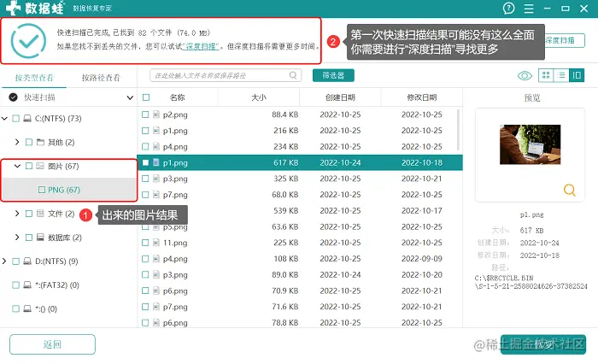Check the box for p1.png 216 KB
Viewport: 598px width, 364px height.
pos(145,131)
